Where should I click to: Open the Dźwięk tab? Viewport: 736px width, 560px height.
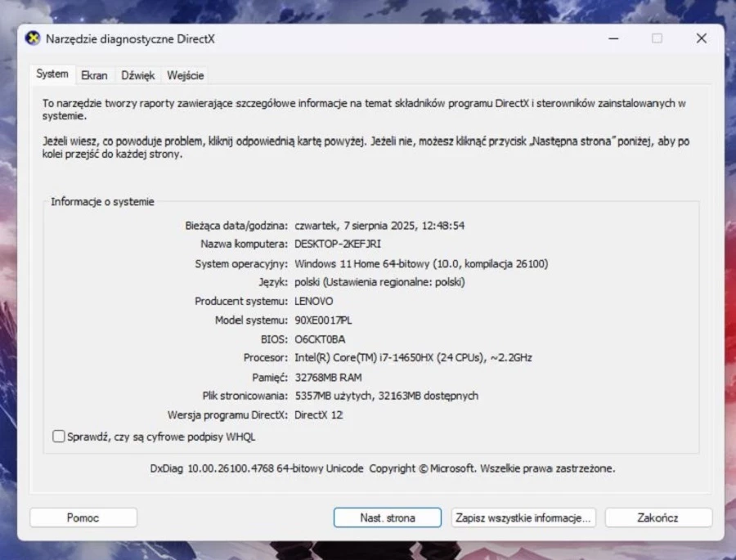(137, 75)
